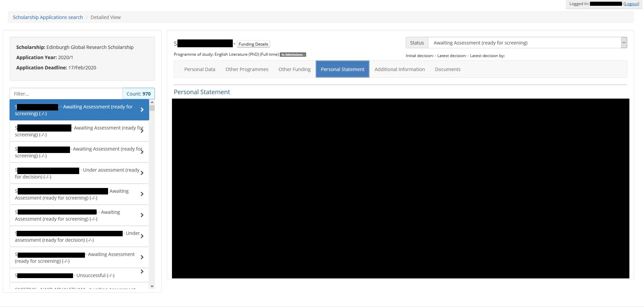Click the applicant list scrollbar thumb
This screenshot has height=307, width=644.
[x=152, y=108]
